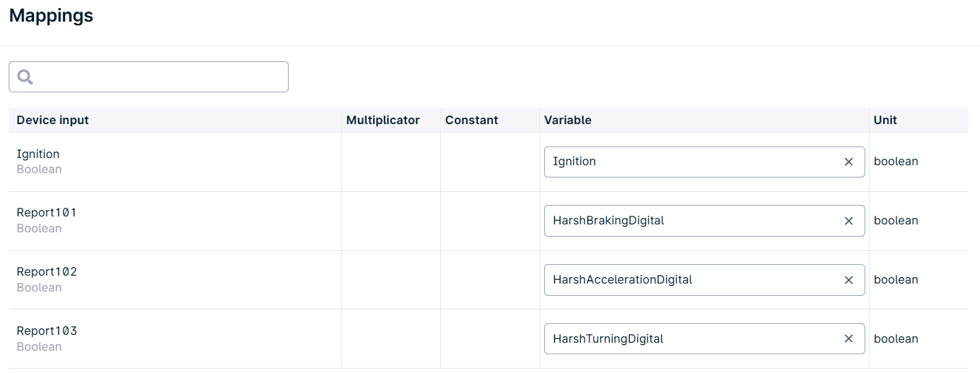Viewport: 980px width, 373px height.
Task: Click the magnifier icon in search box
Action: [25, 76]
